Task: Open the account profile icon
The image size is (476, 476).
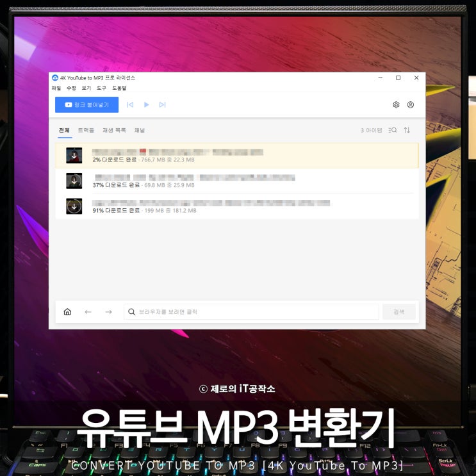Action: pos(411,104)
